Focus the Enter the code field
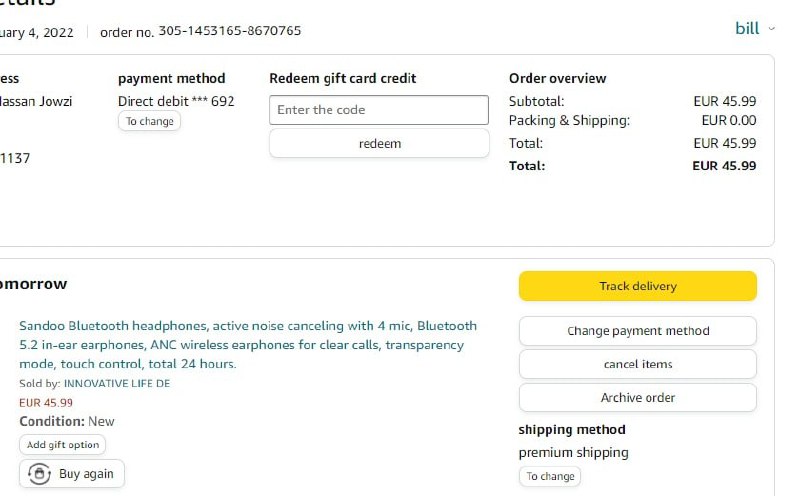Viewport: 800px width, 496px height. point(379,110)
